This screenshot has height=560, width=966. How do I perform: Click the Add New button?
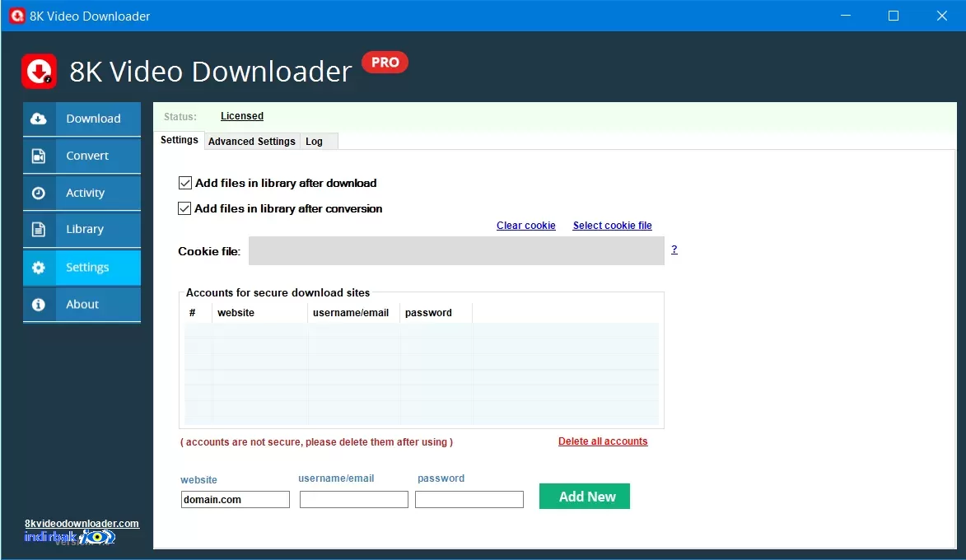tap(585, 497)
